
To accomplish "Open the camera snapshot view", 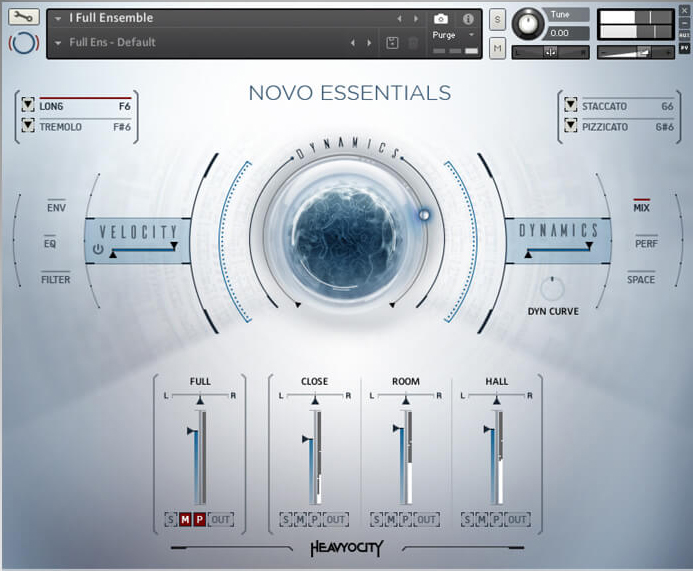I will tap(440, 19).
